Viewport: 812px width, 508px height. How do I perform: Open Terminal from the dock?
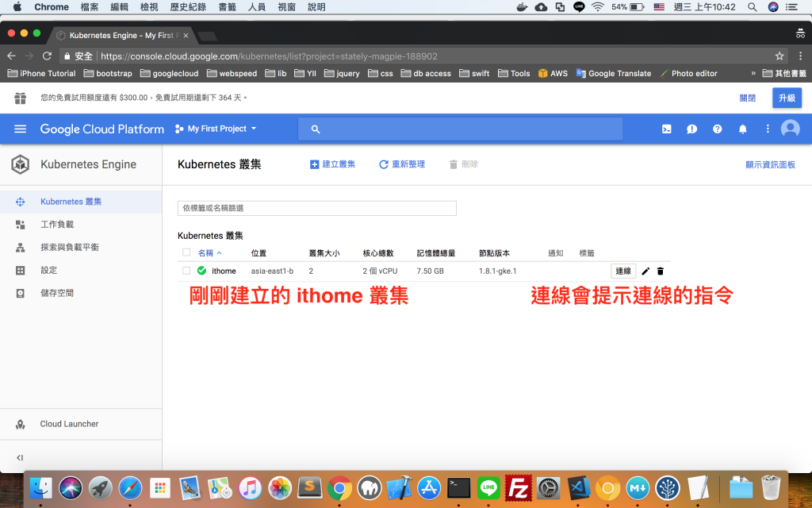tap(459, 488)
